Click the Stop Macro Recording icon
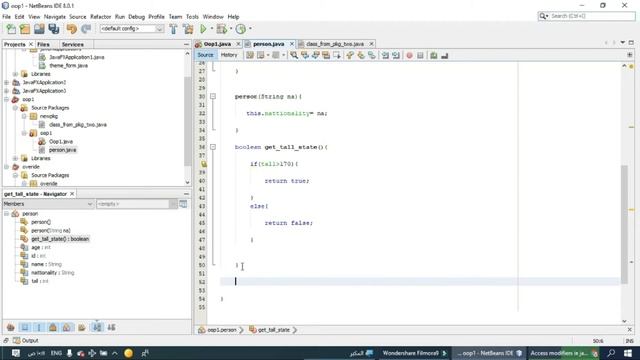640x360 pixels. coord(420,55)
